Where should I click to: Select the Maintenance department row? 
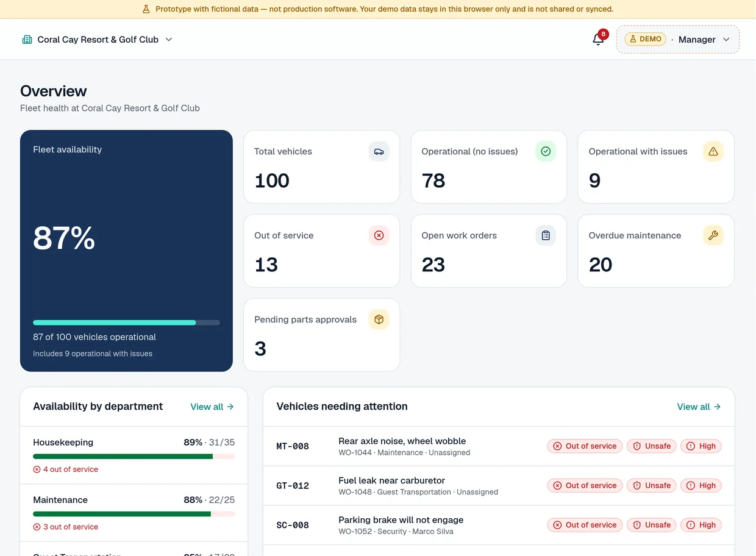click(134, 513)
